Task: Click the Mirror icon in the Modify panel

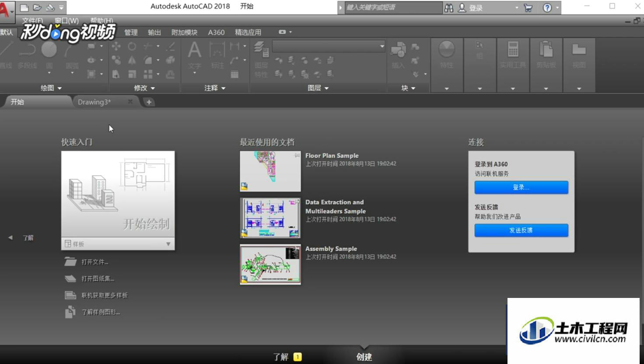Action: pos(132,60)
